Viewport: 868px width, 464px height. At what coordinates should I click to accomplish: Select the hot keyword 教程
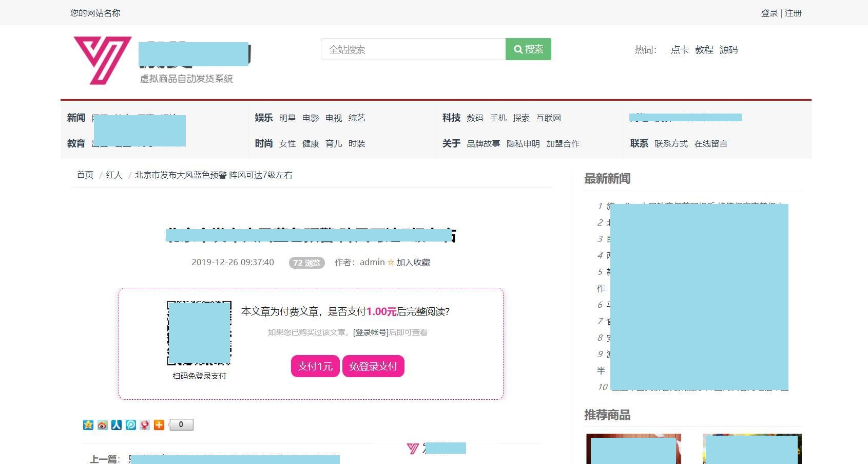704,50
